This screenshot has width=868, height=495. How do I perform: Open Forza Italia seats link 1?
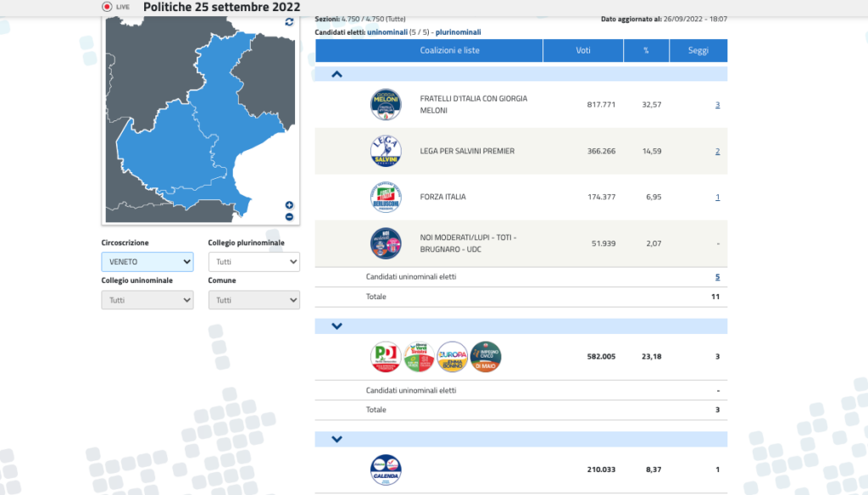717,197
